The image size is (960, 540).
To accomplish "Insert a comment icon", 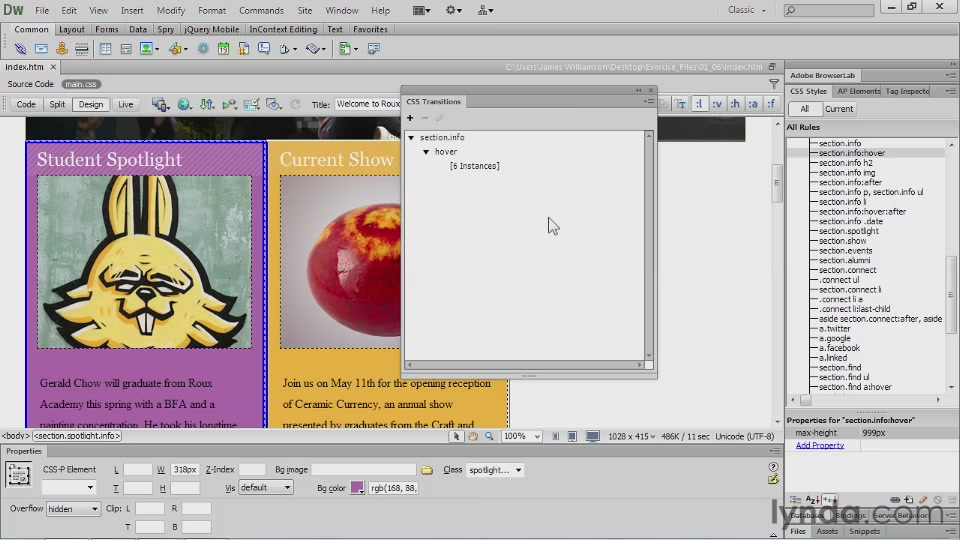I will (x=264, y=48).
